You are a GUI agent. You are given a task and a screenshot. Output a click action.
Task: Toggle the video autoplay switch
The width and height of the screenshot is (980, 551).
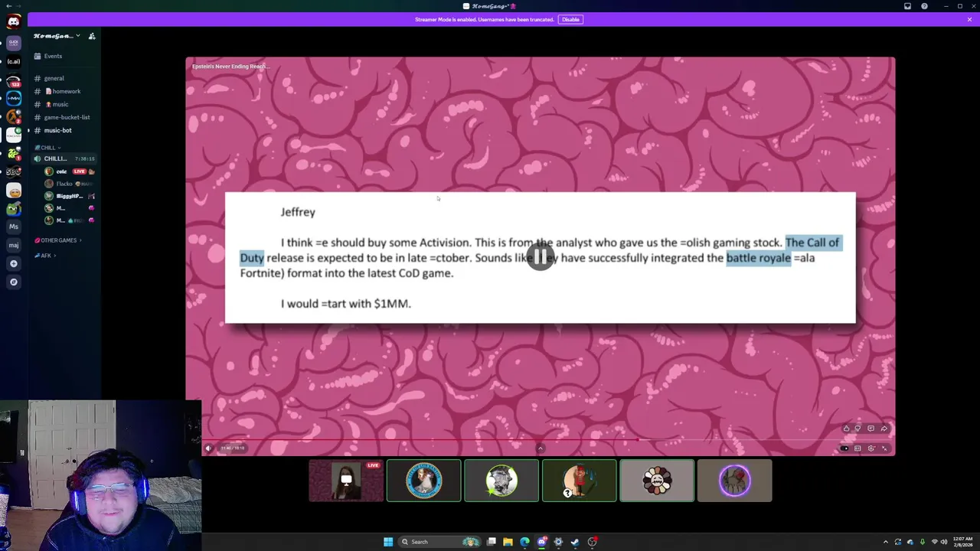[x=844, y=448]
